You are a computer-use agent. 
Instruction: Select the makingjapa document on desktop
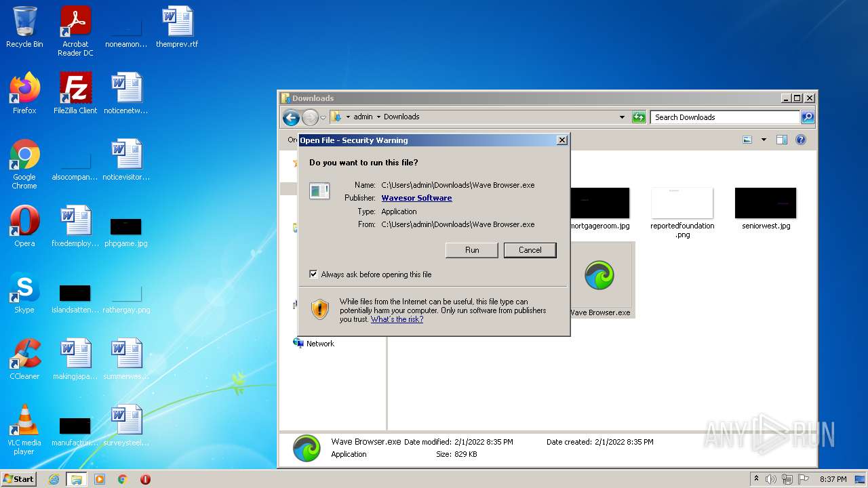coord(75,359)
